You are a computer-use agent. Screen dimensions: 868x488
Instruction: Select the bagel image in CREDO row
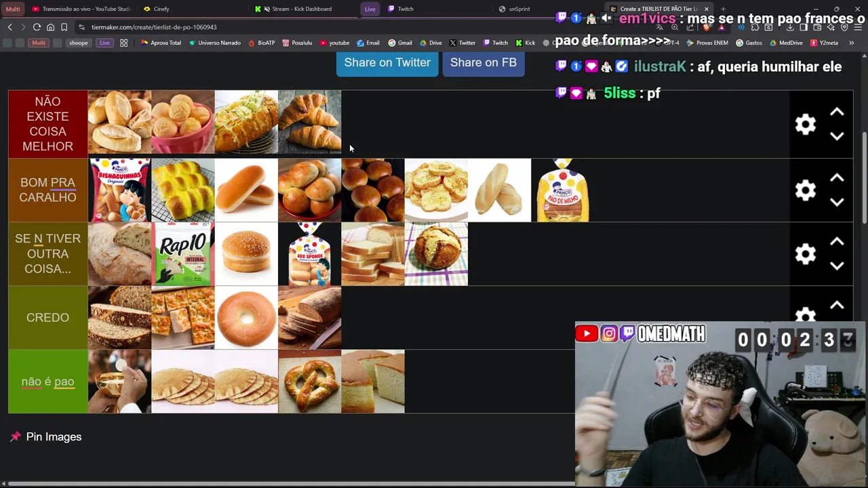pyautogui.click(x=246, y=318)
